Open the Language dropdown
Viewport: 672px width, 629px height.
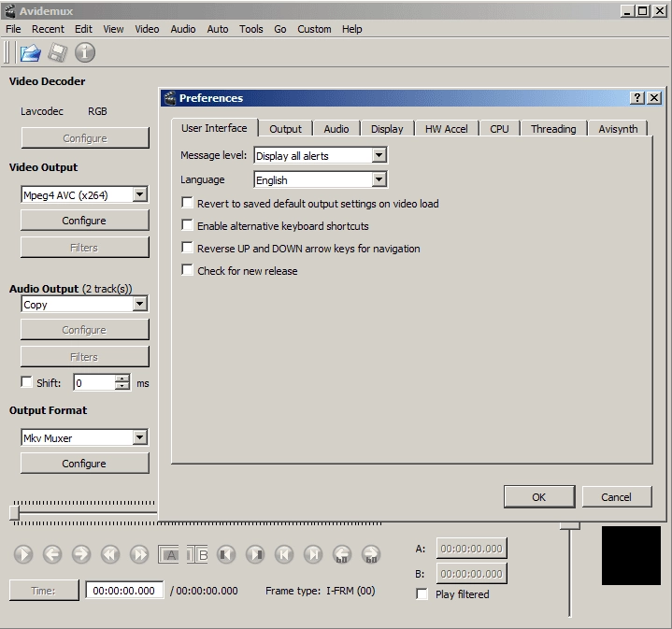(x=321, y=180)
